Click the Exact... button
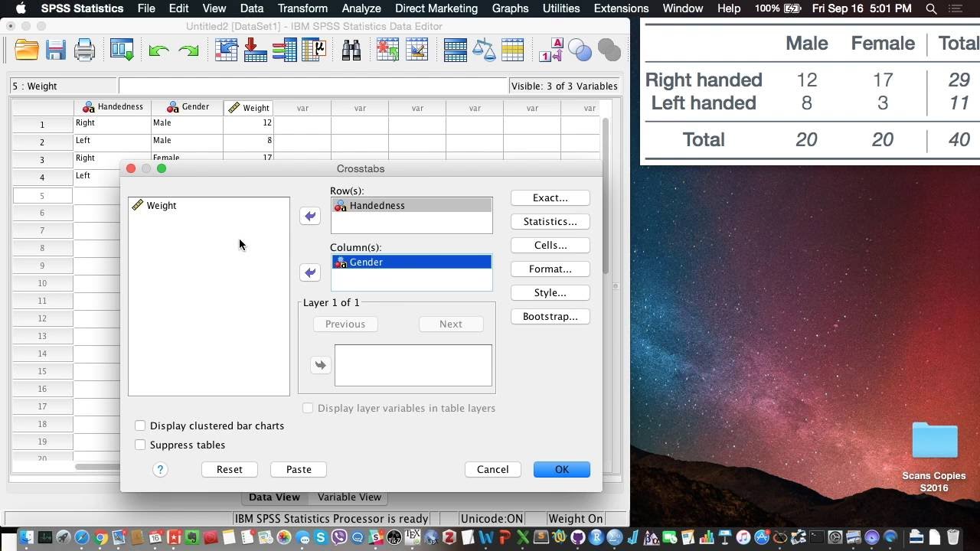Screen dimensions: 980x551 click(550, 197)
